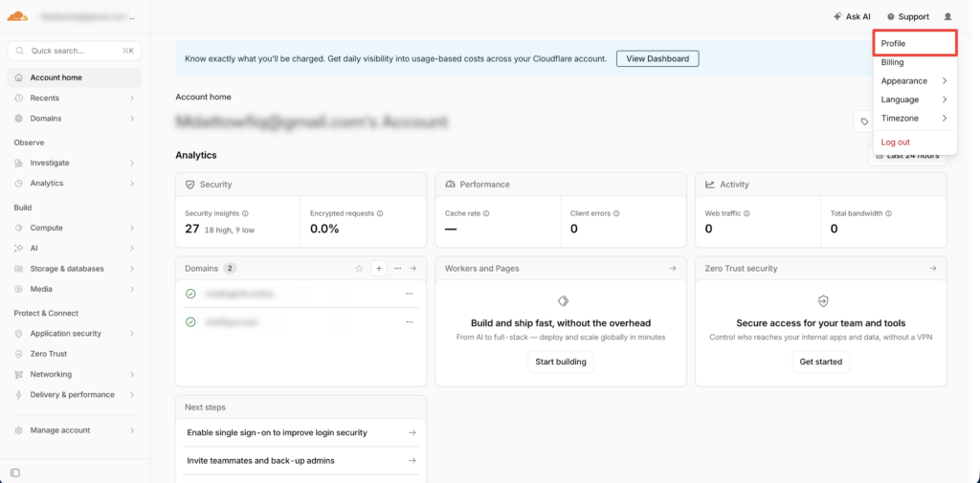Expand the Compute chevron
980x483 pixels.
[132, 228]
